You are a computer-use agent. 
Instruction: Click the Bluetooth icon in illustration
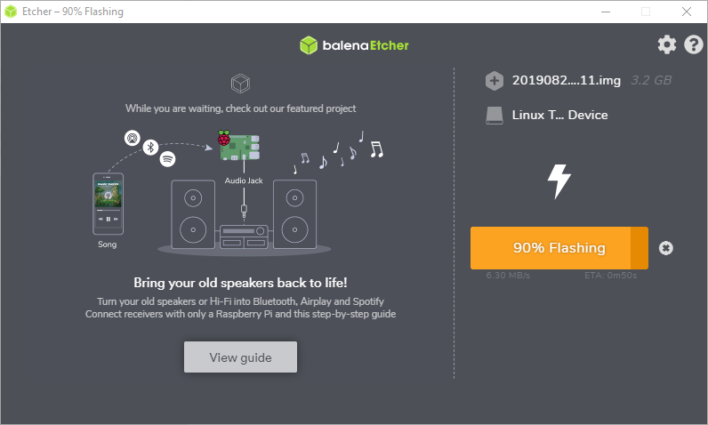pos(150,146)
